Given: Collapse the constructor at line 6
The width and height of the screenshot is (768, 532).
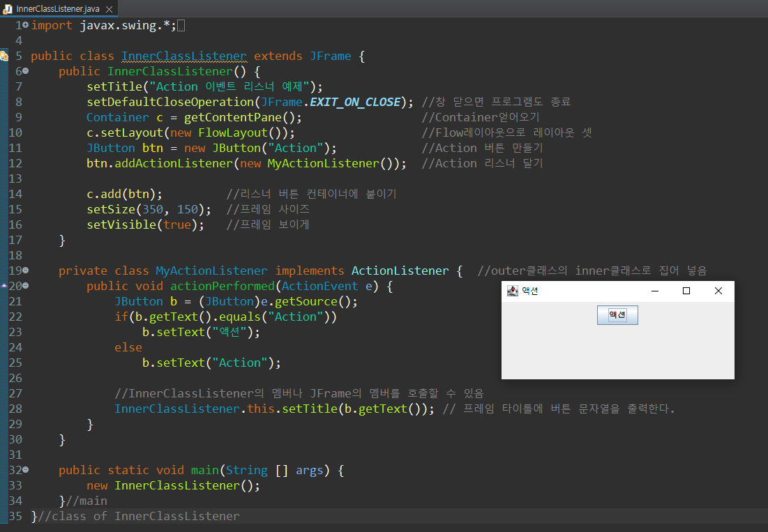Looking at the screenshot, I should coord(26,71).
